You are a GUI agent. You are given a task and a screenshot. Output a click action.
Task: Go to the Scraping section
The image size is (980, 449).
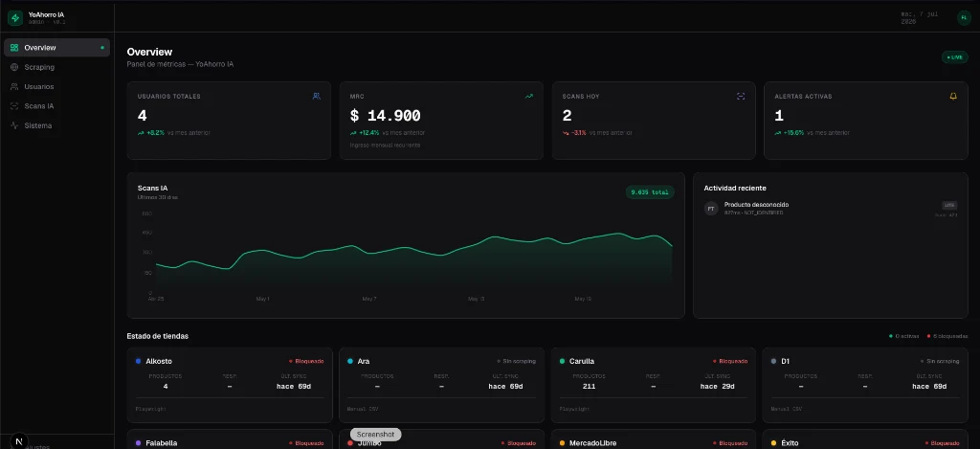(56, 67)
